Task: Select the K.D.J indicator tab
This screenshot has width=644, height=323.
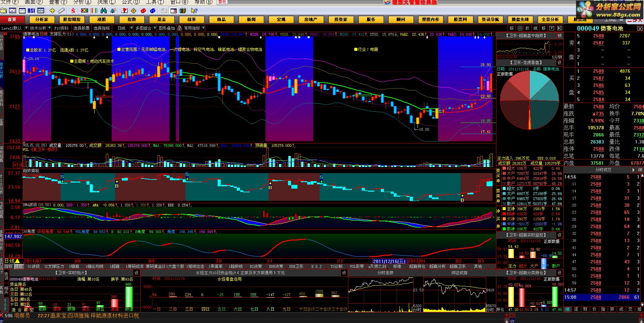Action: tap(316, 266)
